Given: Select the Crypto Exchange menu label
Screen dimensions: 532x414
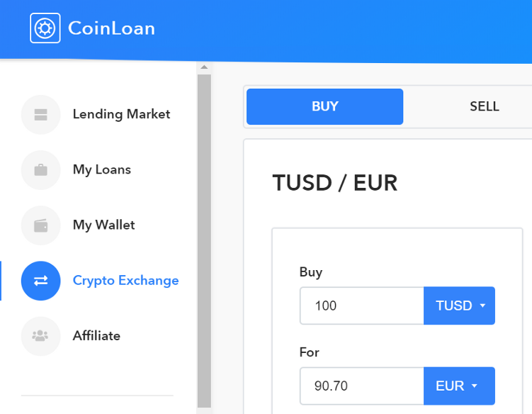Looking at the screenshot, I should point(126,281).
